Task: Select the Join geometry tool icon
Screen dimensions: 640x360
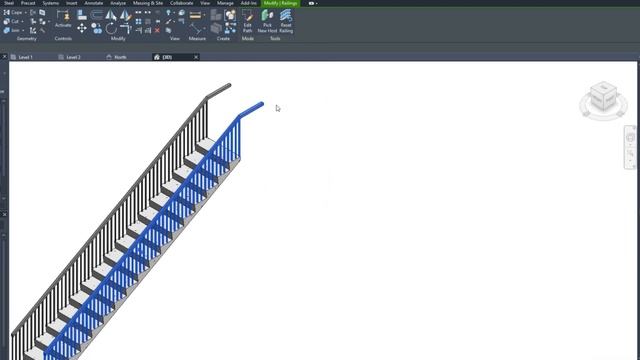Action: tap(7, 30)
